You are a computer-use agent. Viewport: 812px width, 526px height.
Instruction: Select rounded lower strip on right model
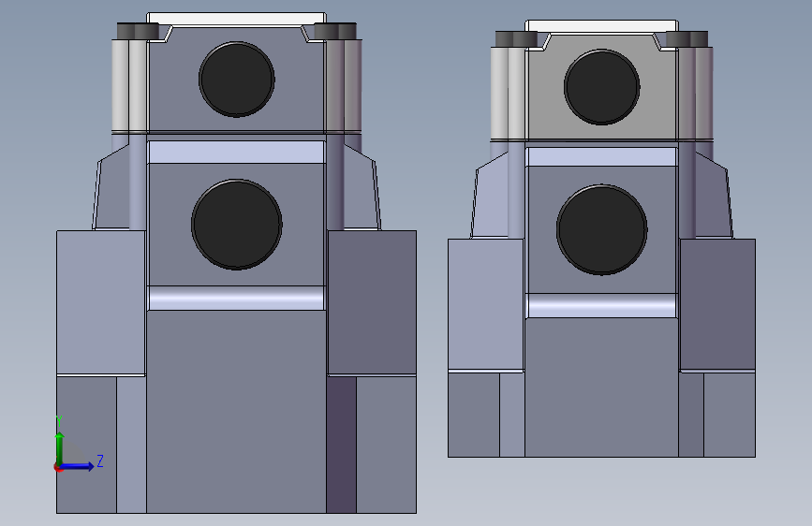pyautogui.click(x=602, y=305)
